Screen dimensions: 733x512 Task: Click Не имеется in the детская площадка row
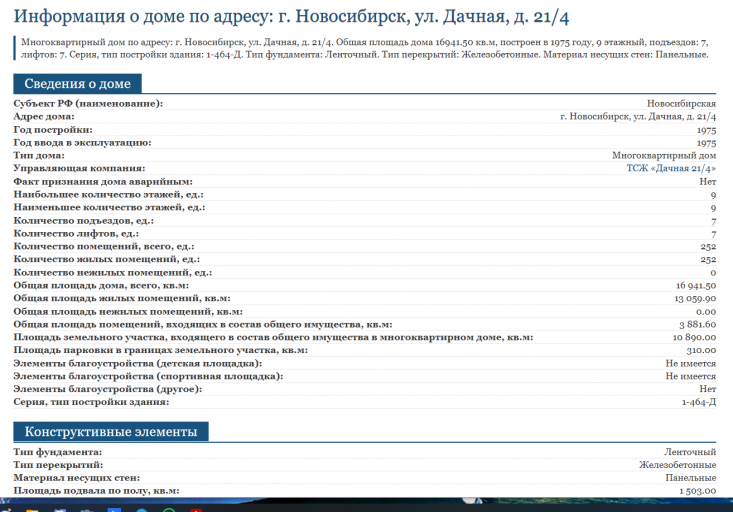690,363
